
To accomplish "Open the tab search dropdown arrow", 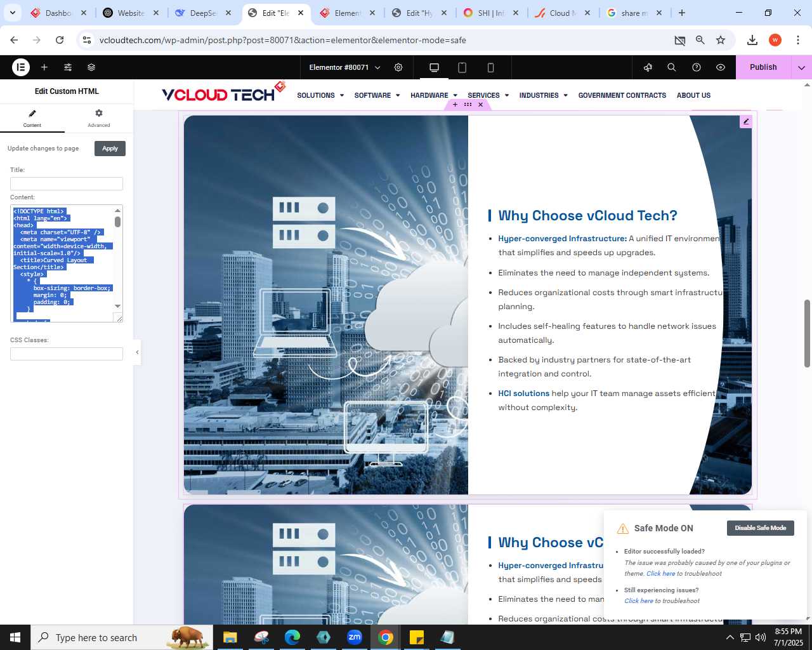I will (x=12, y=13).
